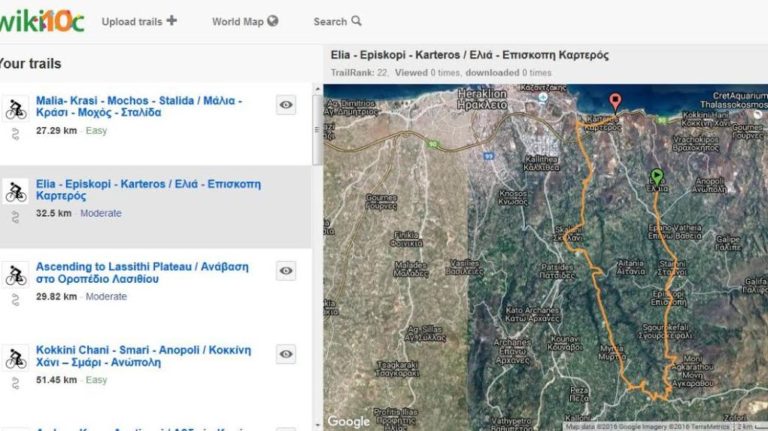Open the Upload trails menu
Screen dimensions: 768x431
click(139, 22)
